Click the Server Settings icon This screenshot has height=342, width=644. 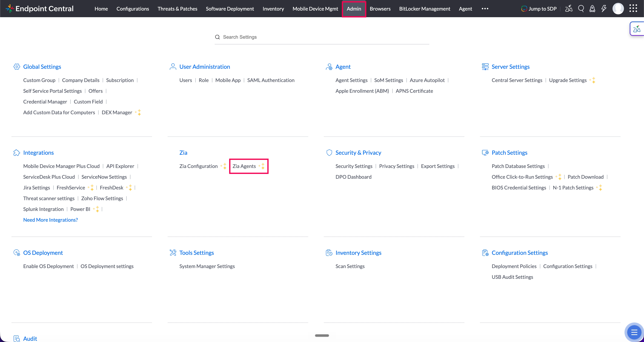(485, 67)
